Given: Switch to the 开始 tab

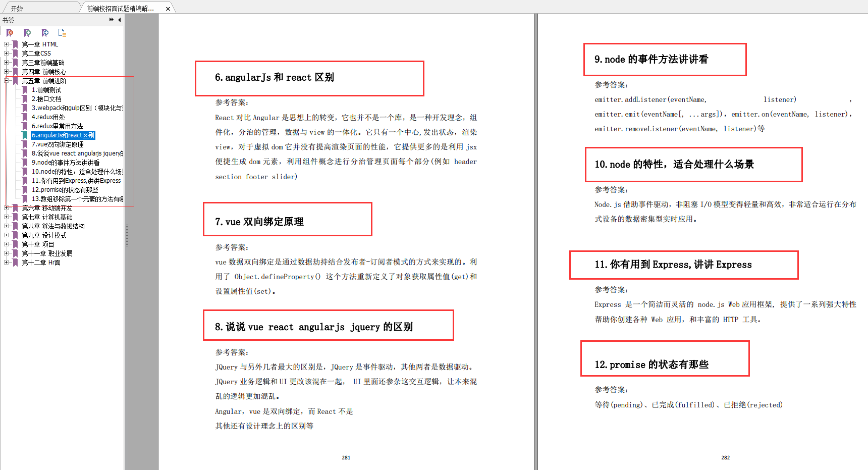Looking at the screenshot, I should point(17,9).
